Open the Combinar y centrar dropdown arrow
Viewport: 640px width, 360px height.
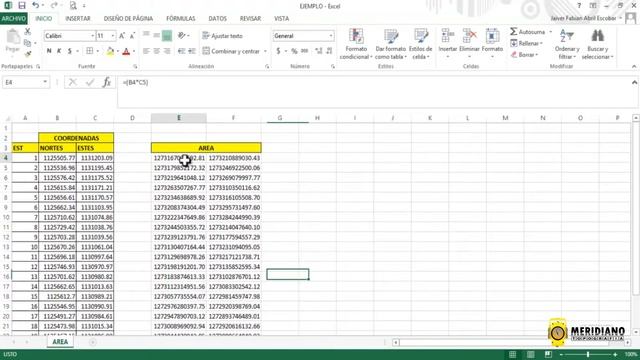(x=265, y=51)
